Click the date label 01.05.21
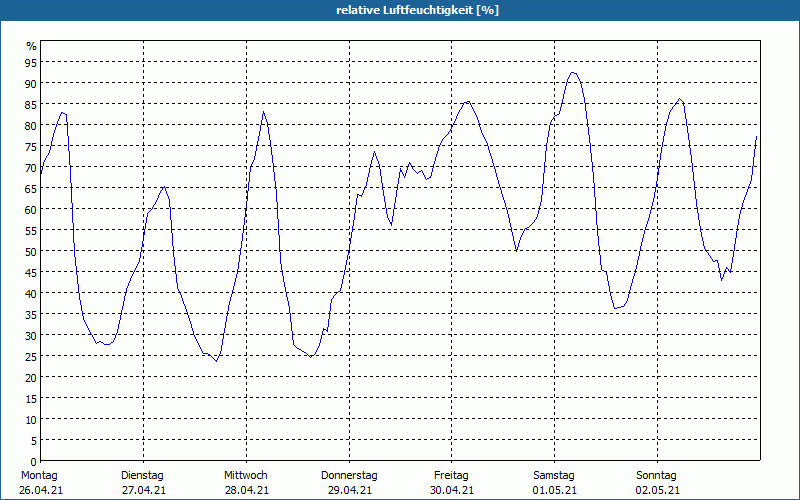The height and width of the screenshot is (500, 800). point(554,490)
